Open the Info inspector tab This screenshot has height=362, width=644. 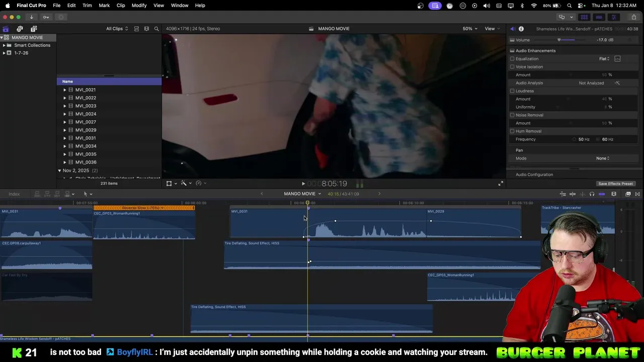click(x=521, y=29)
